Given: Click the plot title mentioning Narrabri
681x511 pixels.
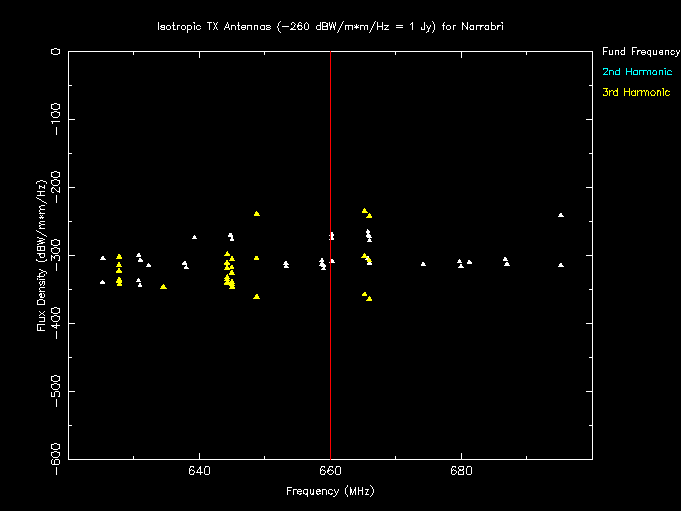Looking at the screenshot, I should 330,27.
